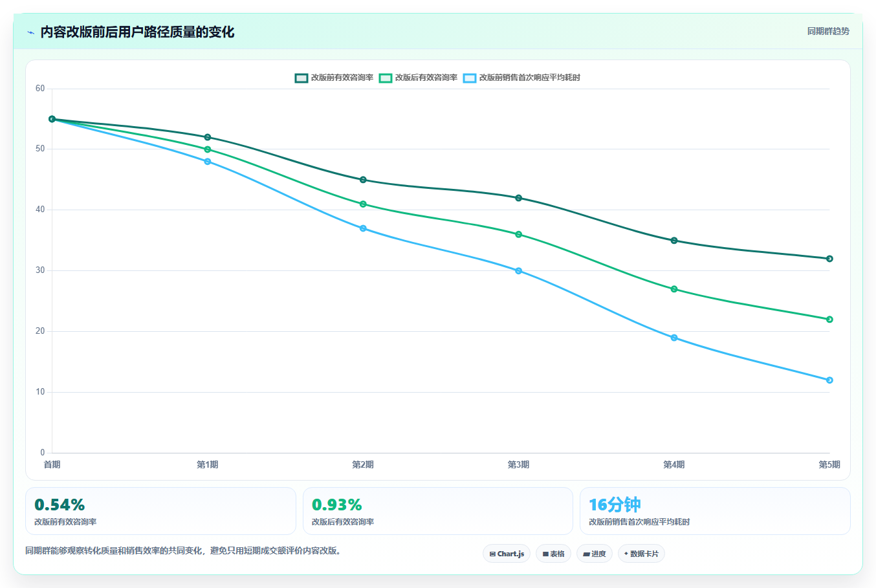Click the lightning icon beside the panel title
The height and width of the screenshot is (588, 876).
[30, 32]
